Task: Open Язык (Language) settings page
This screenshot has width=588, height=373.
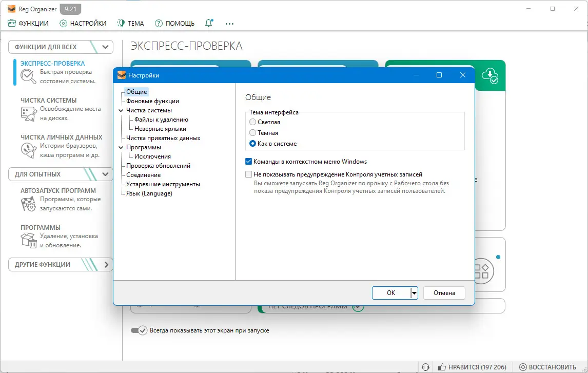Action: click(149, 193)
